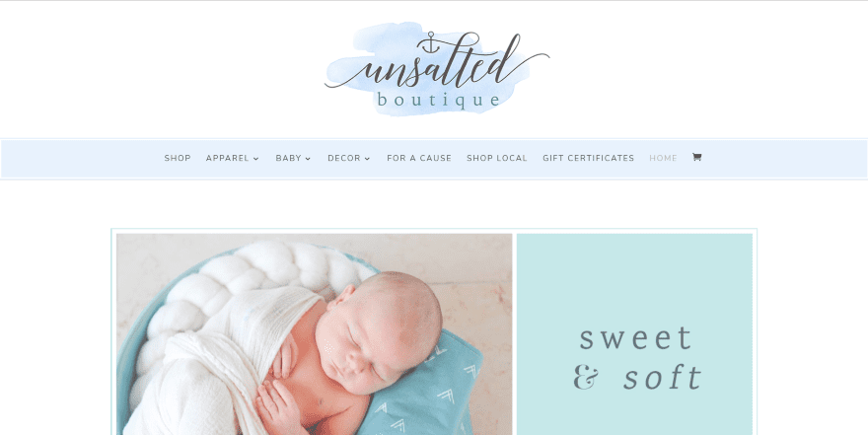Go to the greyed Home link
868x435 pixels.
coord(663,158)
